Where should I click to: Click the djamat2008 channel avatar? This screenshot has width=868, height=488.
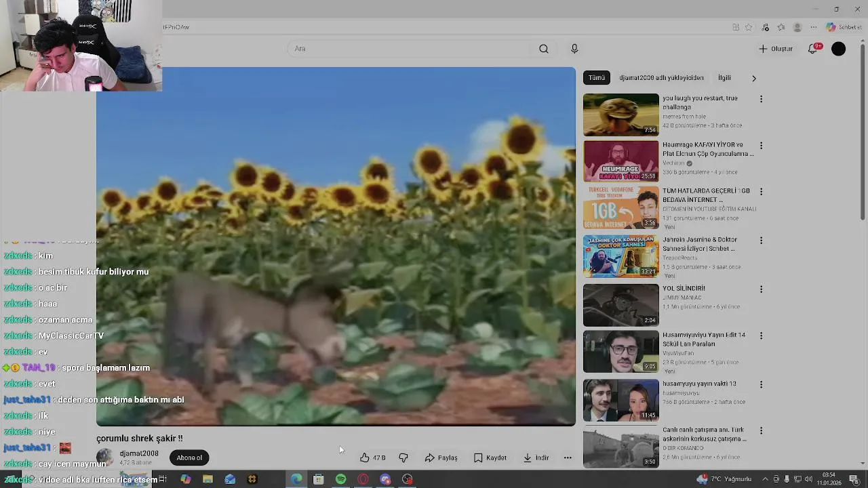tap(105, 457)
